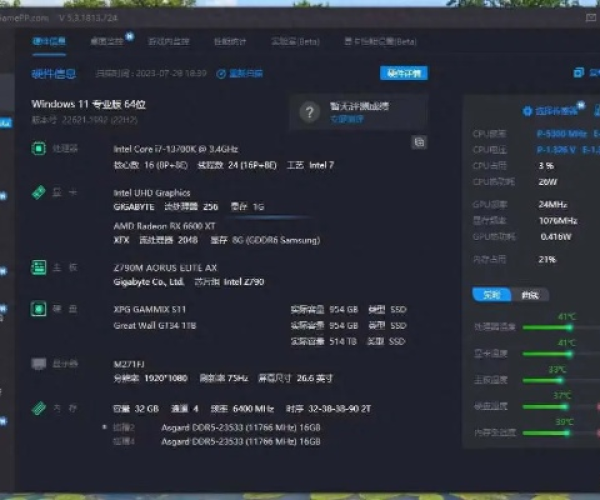
Task: Click the hard disk icon
Action: (38, 309)
